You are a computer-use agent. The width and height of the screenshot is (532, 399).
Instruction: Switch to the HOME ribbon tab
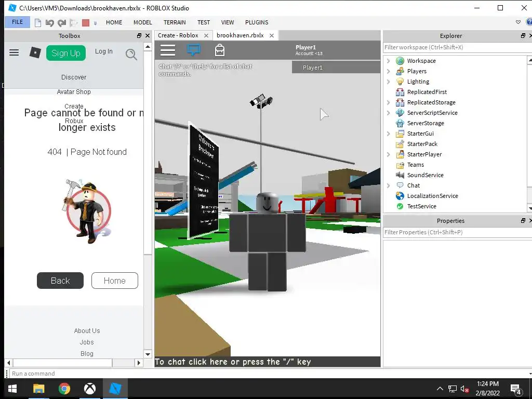click(x=114, y=22)
